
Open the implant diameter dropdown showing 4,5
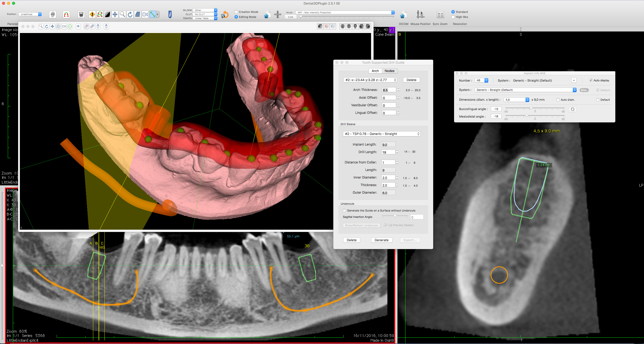point(516,100)
